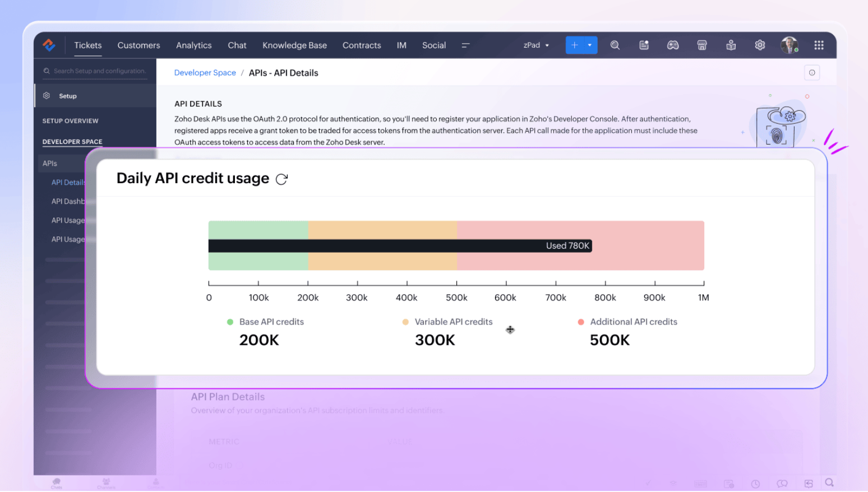868x492 pixels.
Task: Click the Zoho Desk logo icon
Action: pyautogui.click(x=49, y=45)
